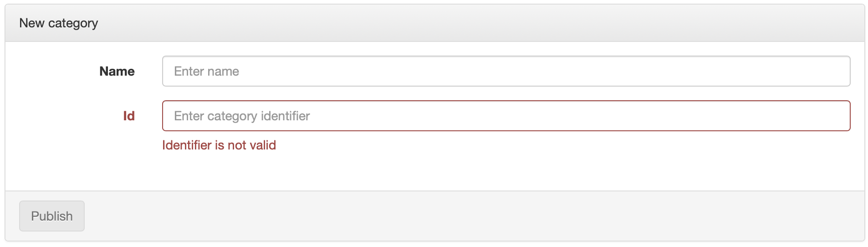Click the "Identifier is not valid" error message

(219, 145)
